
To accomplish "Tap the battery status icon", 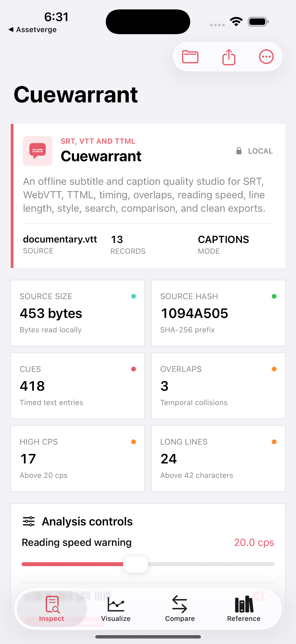I will [258, 22].
